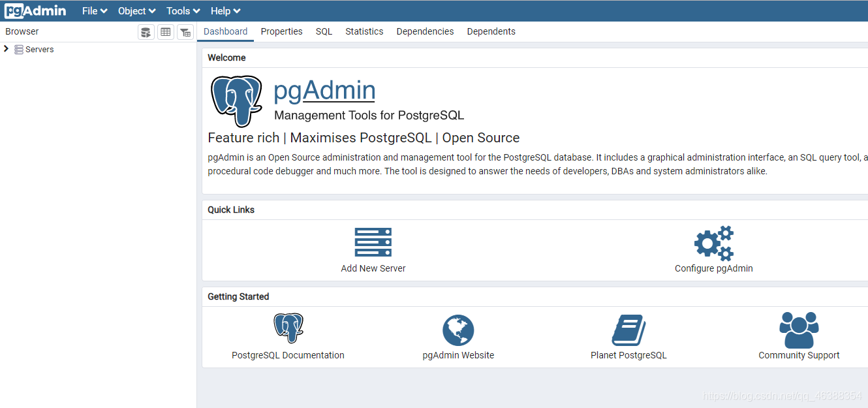Open the Query Tool browser icon
868x408 pixels.
pyautogui.click(x=146, y=32)
